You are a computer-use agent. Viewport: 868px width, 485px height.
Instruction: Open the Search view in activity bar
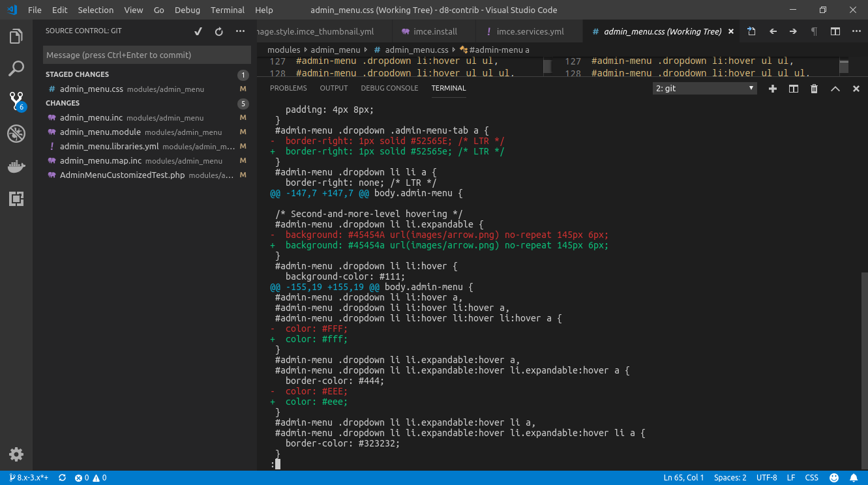pos(16,68)
